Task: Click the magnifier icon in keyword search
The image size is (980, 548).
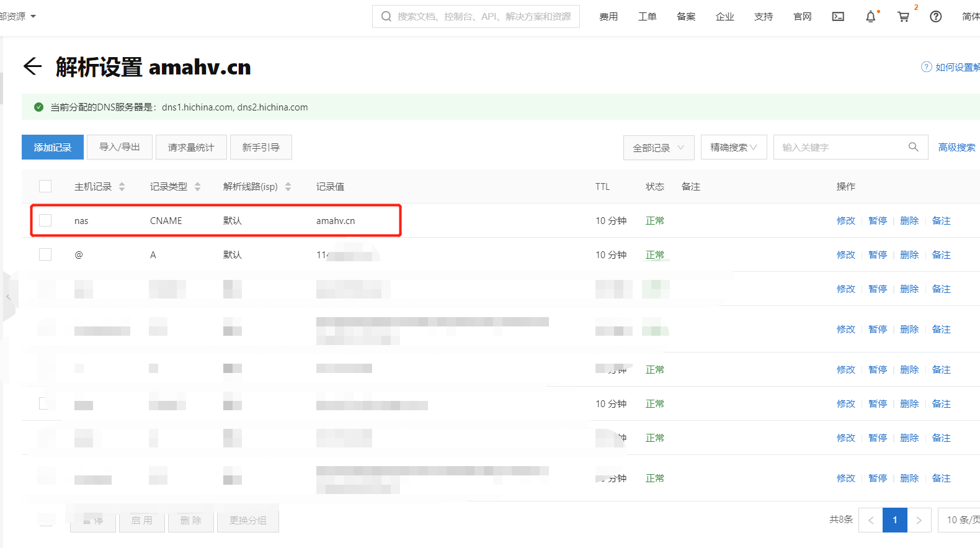Action: [x=913, y=147]
